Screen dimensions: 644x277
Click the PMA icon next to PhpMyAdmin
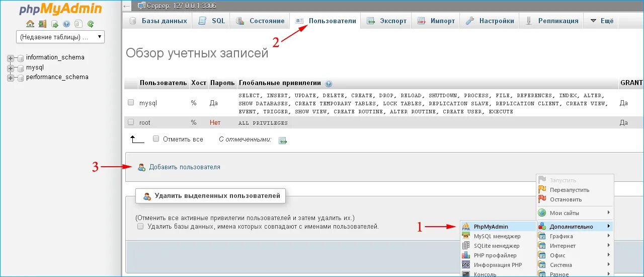[466, 227]
